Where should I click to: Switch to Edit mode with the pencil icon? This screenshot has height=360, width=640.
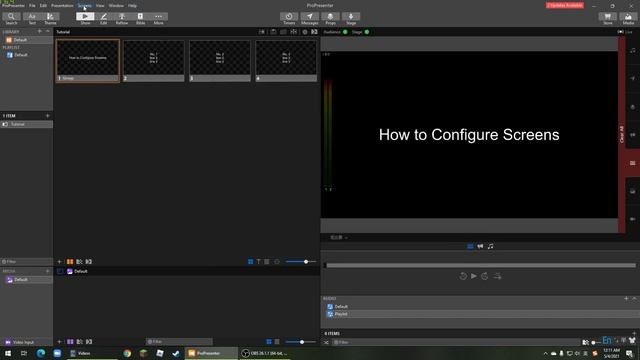click(x=103, y=18)
